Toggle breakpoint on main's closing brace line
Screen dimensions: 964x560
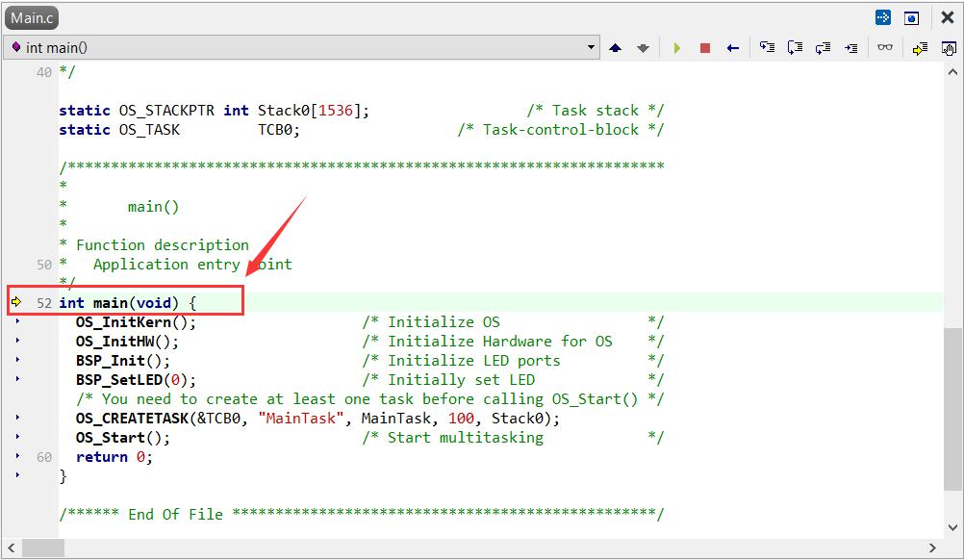(x=17, y=475)
